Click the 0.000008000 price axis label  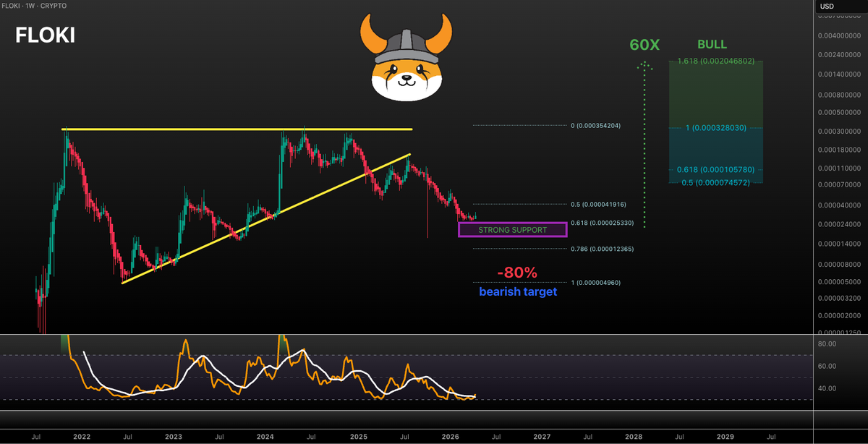point(839,265)
